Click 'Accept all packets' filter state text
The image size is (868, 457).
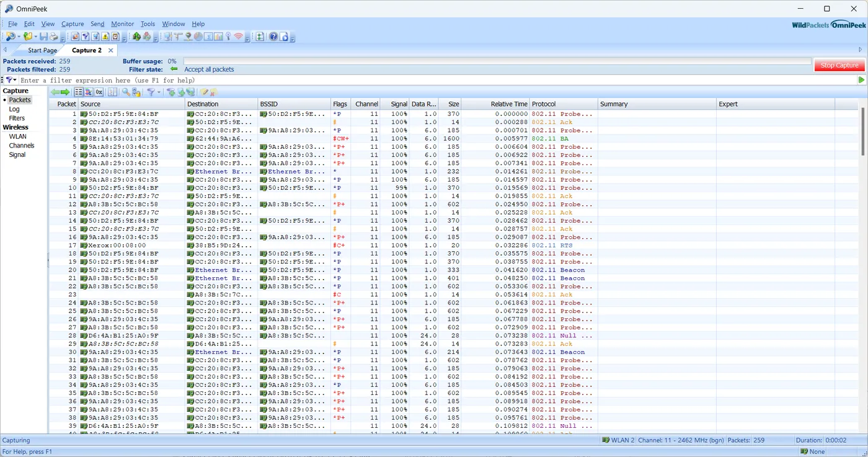click(x=209, y=69)
